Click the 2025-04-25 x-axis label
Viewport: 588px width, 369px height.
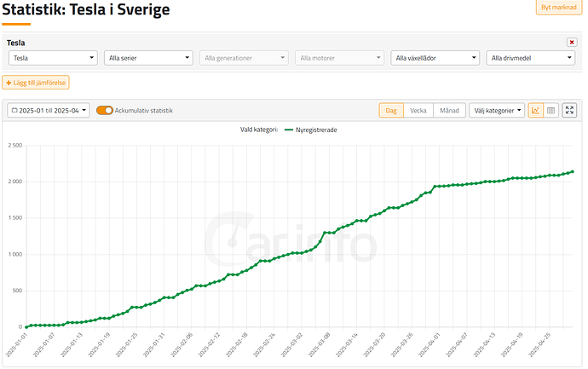[x=539, y=344]
